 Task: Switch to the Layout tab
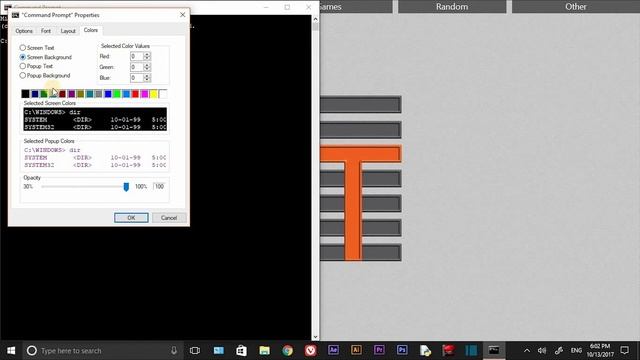pyautogui.click(x=68, y=31)
